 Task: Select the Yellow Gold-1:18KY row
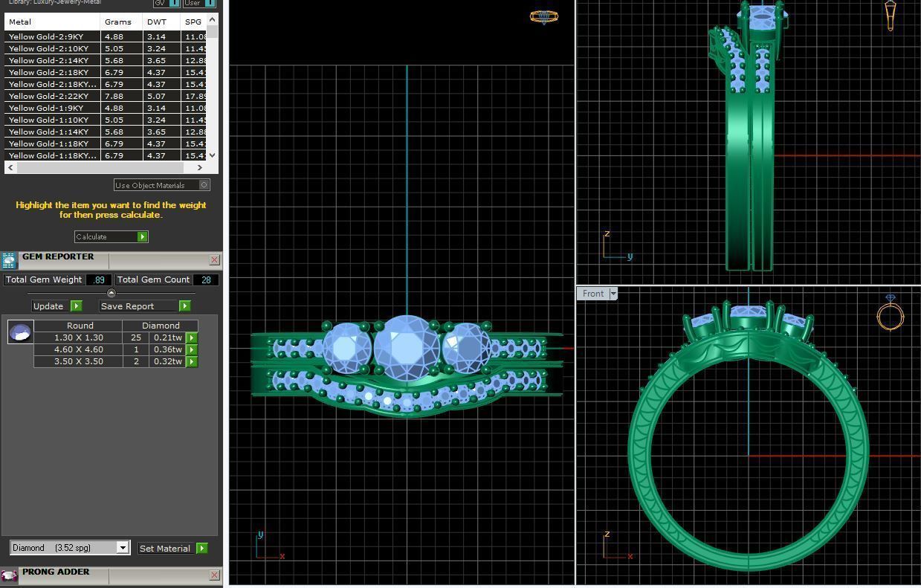tap(106, 143)
